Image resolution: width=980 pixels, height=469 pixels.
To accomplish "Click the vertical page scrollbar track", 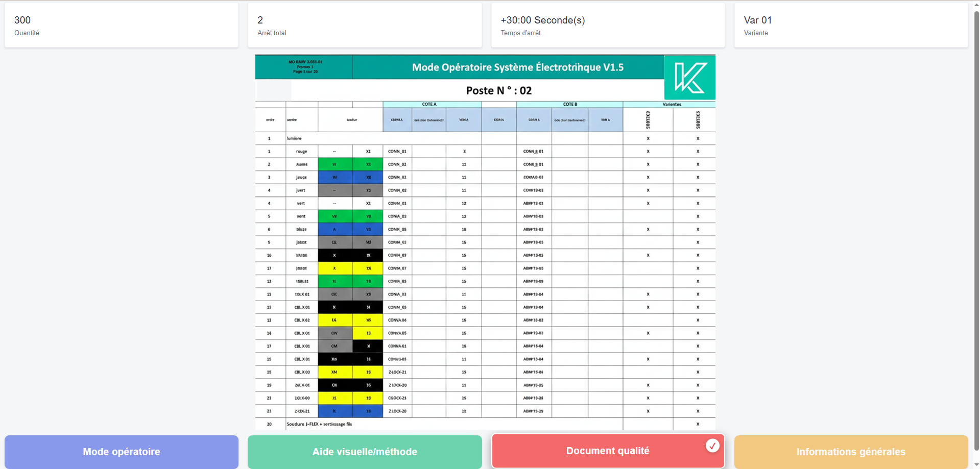I will tap(976, 230).
